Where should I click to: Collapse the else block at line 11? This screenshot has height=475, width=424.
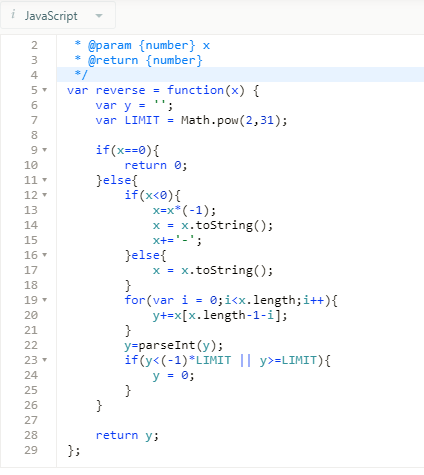45,180
